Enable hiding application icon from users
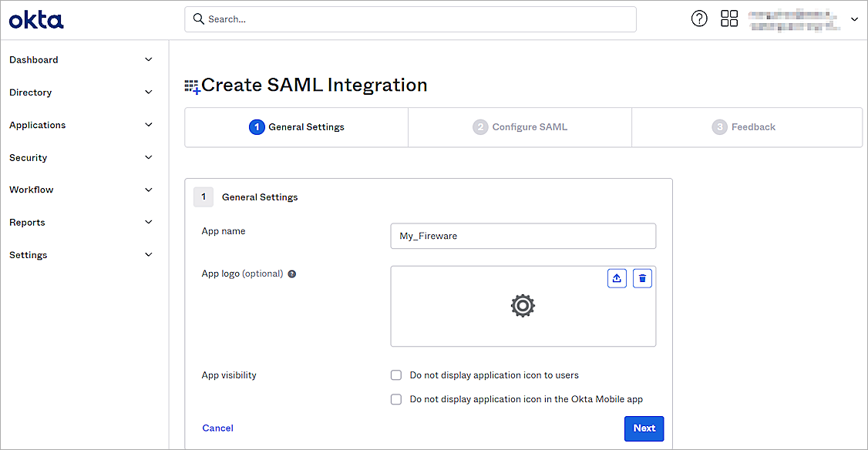868x450 pixels. (395, 374)
